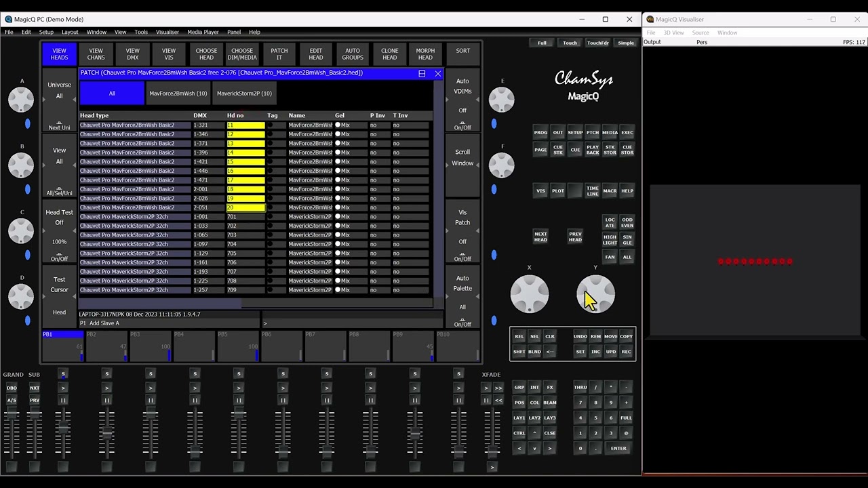Image resolution: width=868 pixels, height=488 pixels.
Task: Toggle the SINGLE selection key
Action: coord(627,240)
